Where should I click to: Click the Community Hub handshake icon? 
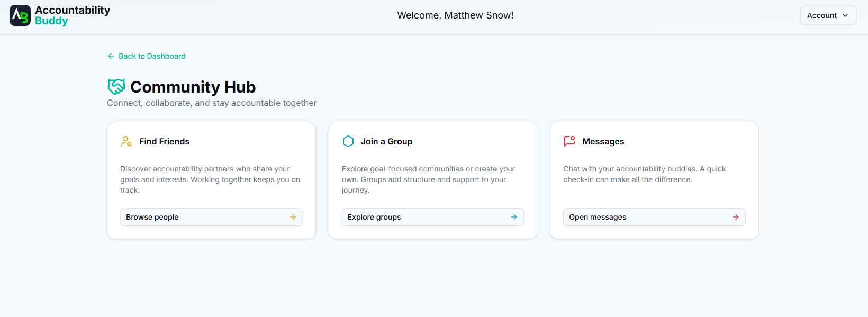pyautogui.click(x=116, y=86)
